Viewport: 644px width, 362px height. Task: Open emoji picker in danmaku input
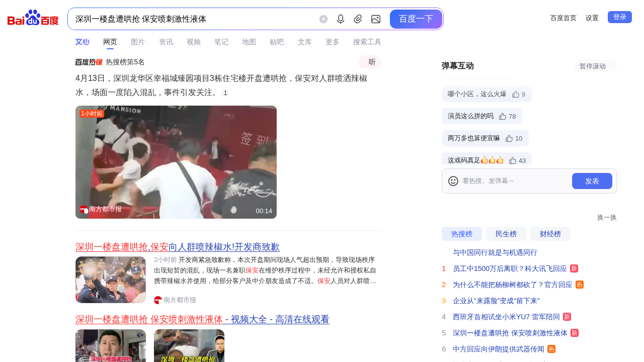(x=453, y=181)
